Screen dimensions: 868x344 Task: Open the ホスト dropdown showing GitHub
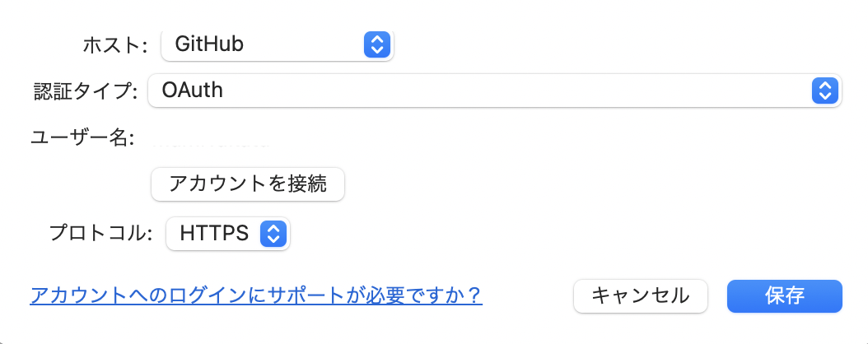[277, 44]
